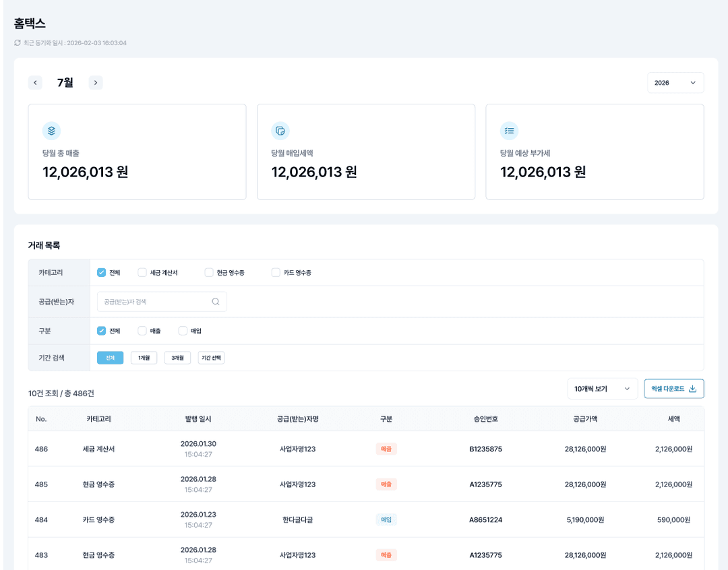Click the 발행 일시 column header
Screen dimensions: 728x570
pyautogui.click(x=198, y=419)
